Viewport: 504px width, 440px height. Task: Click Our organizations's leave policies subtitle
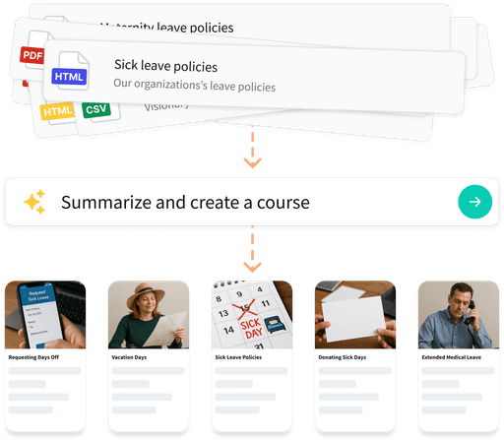click(195, 86)
